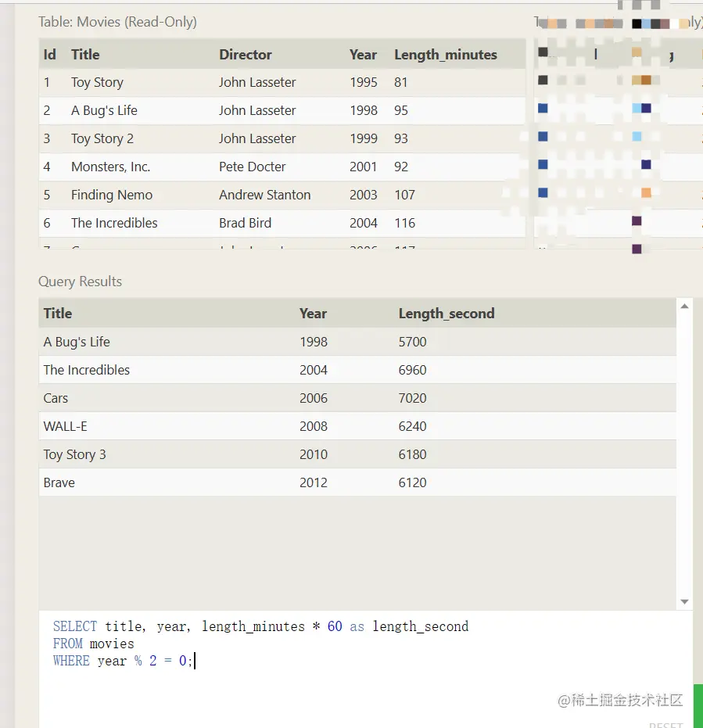
Task: Click result value 7020
Action: point(412,398)
